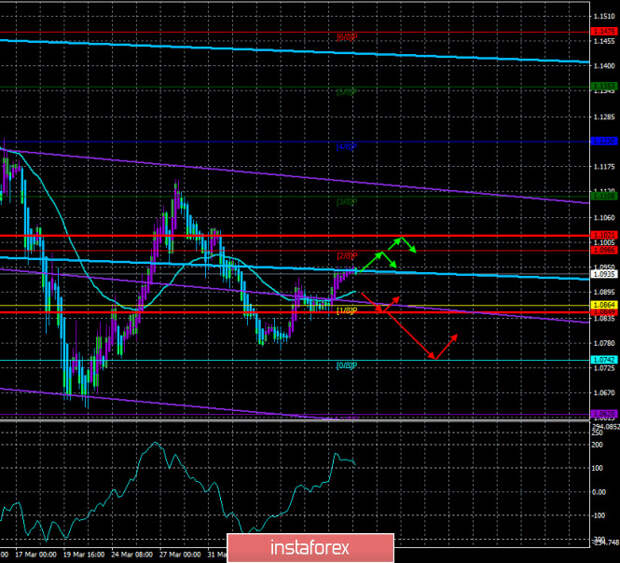Select the red 1.1021 level price tag
The image size is (620, 563).
604,235
